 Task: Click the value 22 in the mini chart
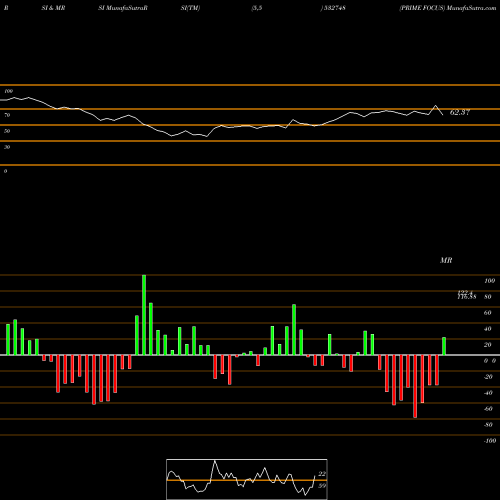coord(322,474)
